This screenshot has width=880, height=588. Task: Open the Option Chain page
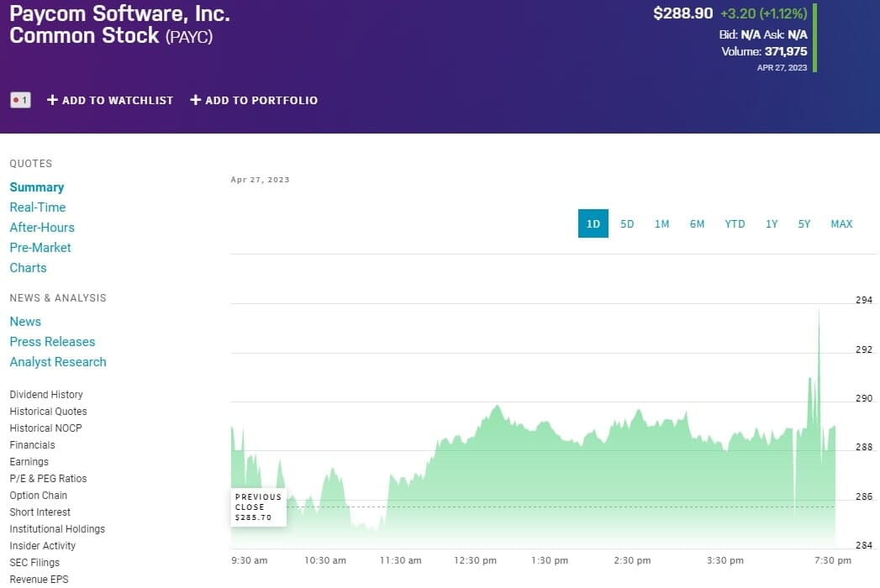(x=38, y=496)
